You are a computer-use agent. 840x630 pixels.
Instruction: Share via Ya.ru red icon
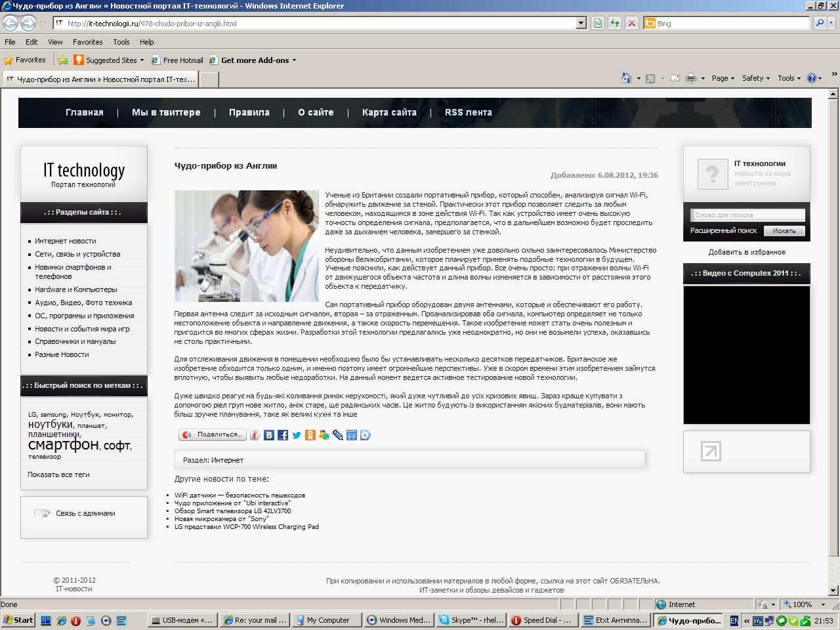[255, 435]
